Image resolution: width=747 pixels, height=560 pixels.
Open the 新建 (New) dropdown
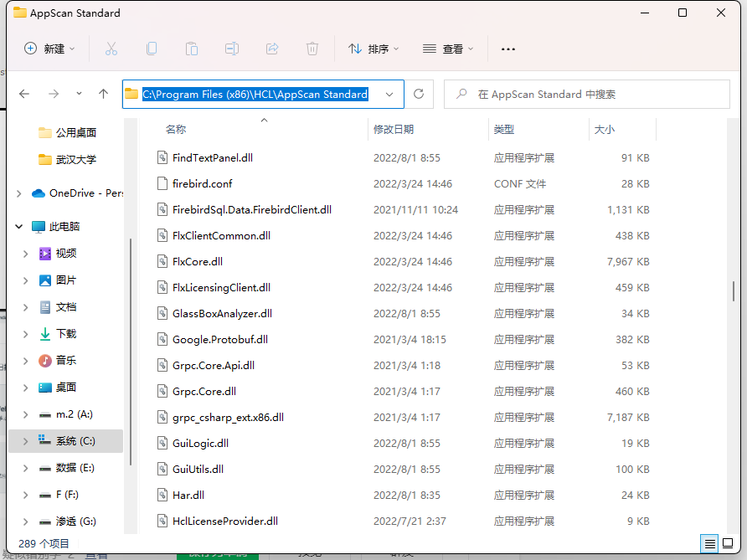pos(49,49)
